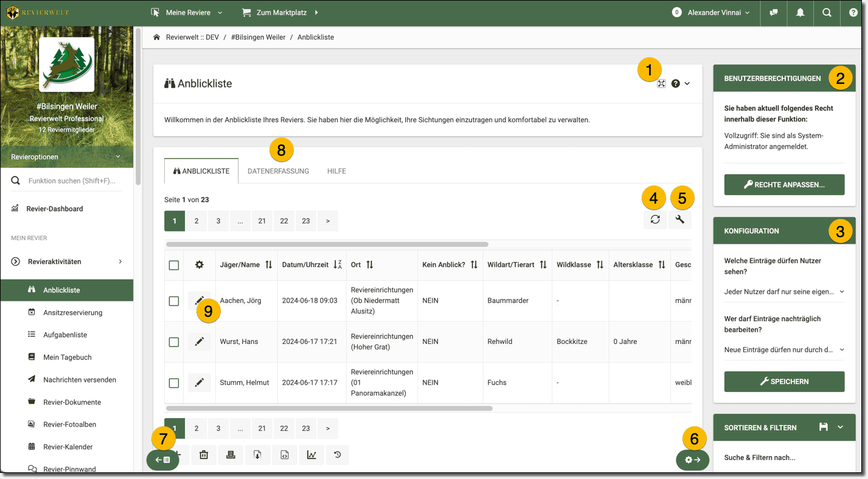Viewport: 868px width, 479px height.
Task: Open Ansitzreservierung in the sidebar
Action: click(x=72, y=312)
